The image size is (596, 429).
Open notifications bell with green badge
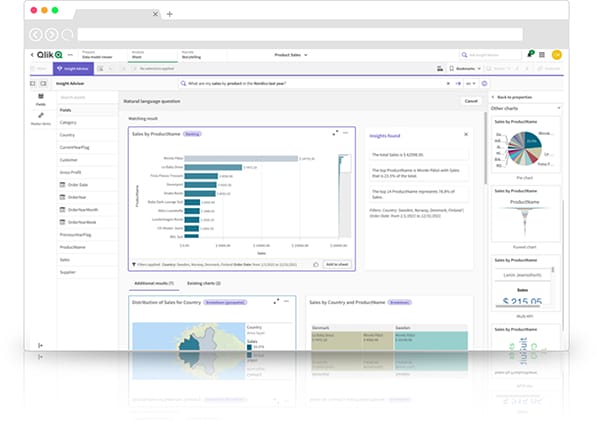tap(531, 54)
